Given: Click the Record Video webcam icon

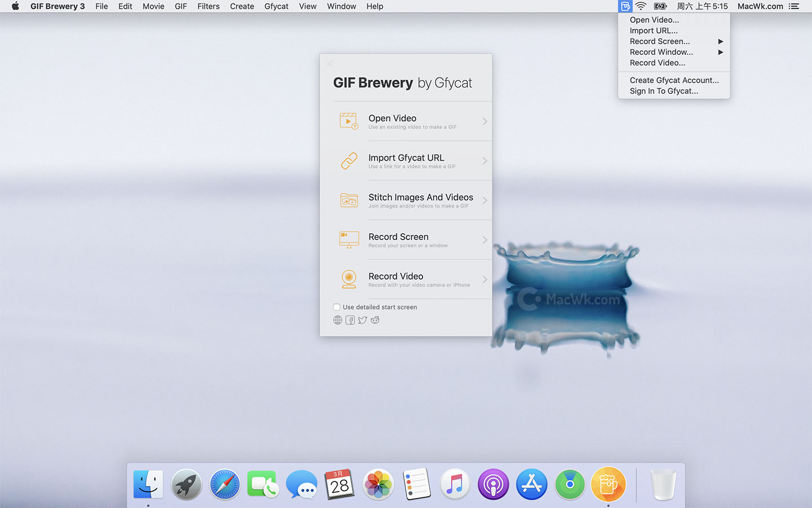Looking at the screenshot, I should pyautogui.click(x=349, y=279).
